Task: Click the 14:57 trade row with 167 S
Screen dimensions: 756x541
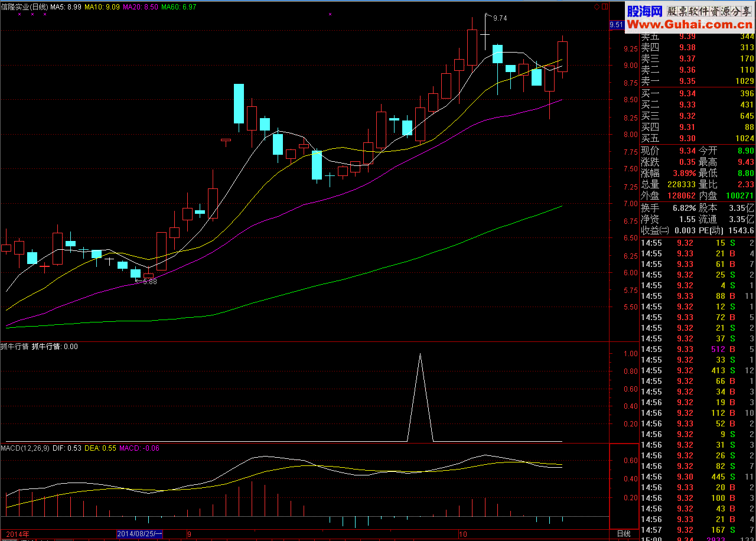Action: (x=698, y=530)
